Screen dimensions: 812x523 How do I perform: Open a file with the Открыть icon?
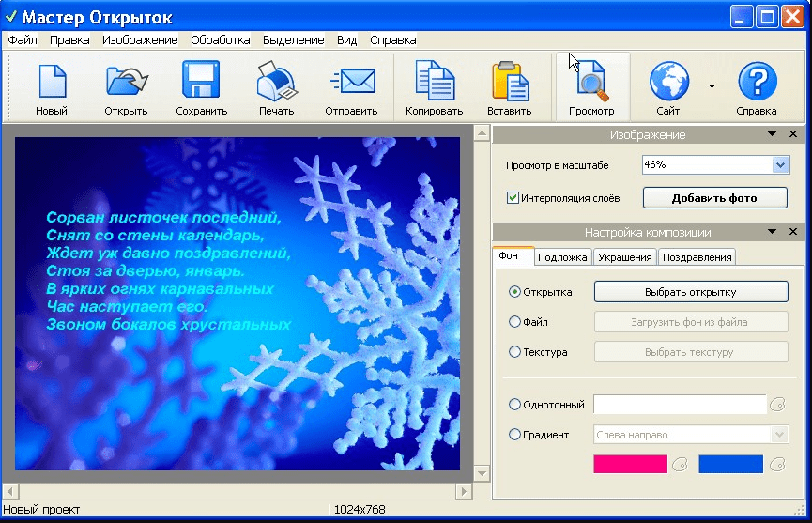coord(127,83)
